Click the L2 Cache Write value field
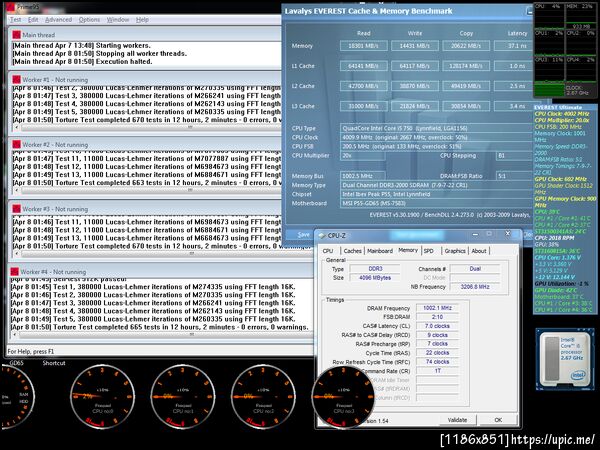Screen dimensions: 600x450 (x=415, y=86)
